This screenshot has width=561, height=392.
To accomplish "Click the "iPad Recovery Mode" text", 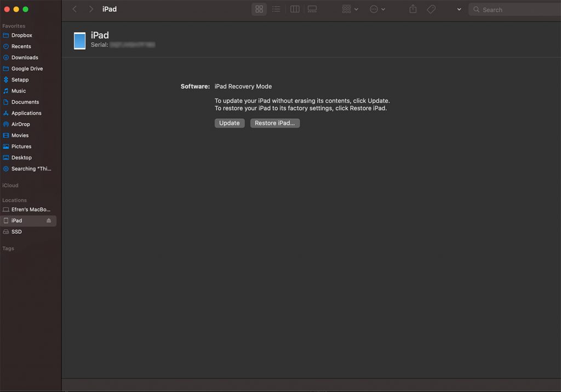I will pyautogui.click(x=243, y=87).
